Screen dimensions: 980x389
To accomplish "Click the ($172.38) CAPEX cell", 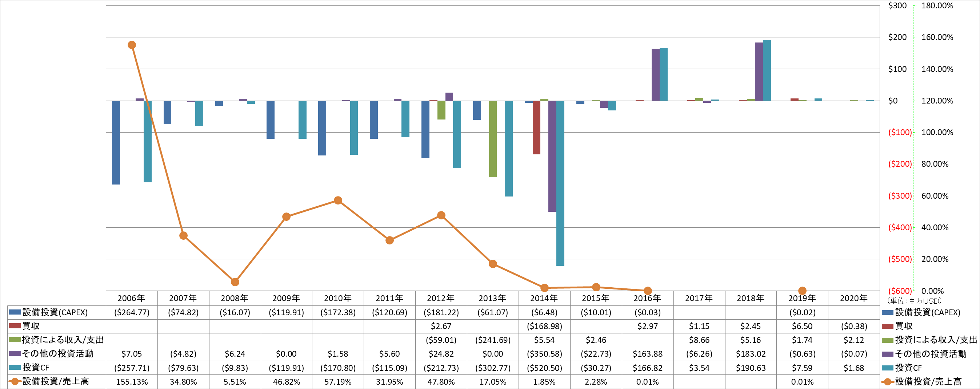I will 338,312.
